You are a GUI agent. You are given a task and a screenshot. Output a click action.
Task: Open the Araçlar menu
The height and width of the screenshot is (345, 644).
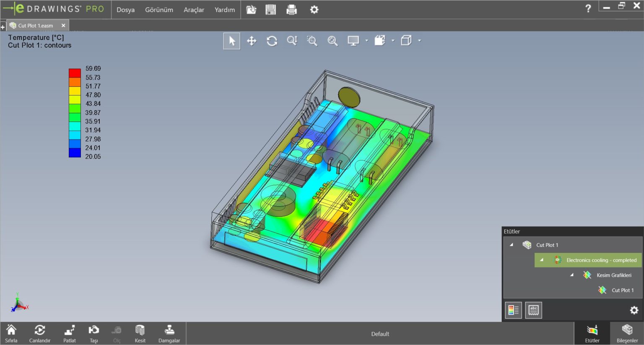(193, 10)
